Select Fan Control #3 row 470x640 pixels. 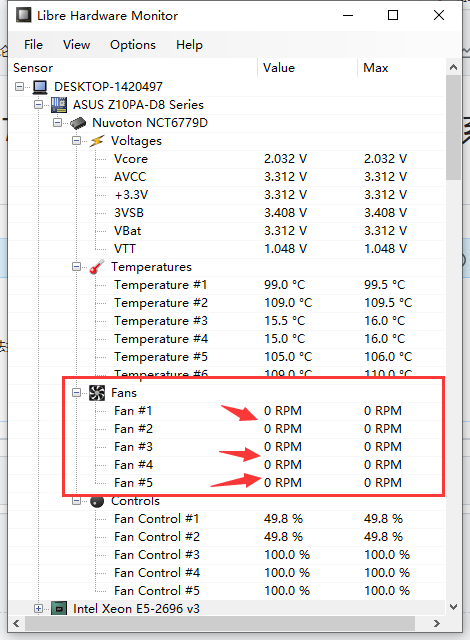(227, 555)
